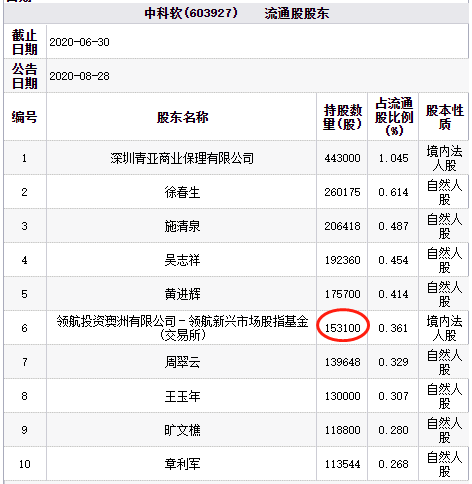Click the 股东名称 column header

(182, 117)
